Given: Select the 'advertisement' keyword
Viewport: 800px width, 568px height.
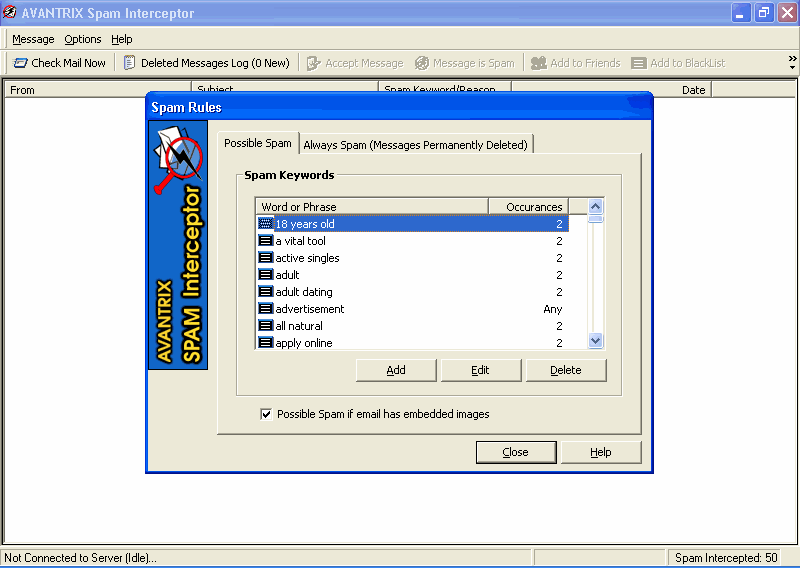Looking at the screenshot, I should pos(310,309).
